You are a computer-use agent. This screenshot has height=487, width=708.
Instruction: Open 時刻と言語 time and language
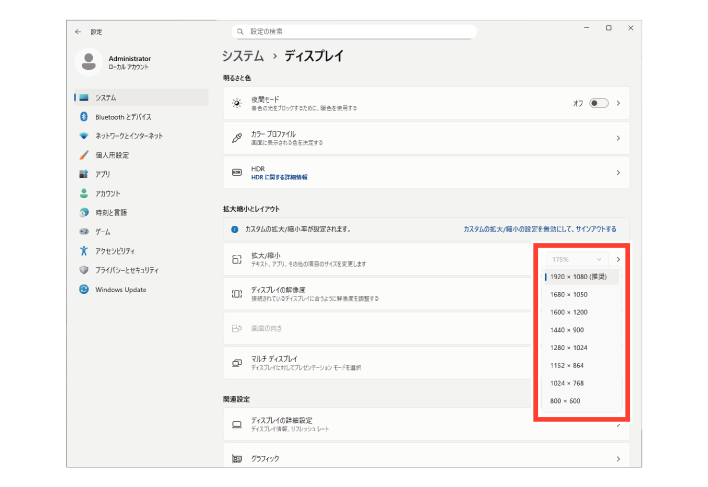(110, 212)
